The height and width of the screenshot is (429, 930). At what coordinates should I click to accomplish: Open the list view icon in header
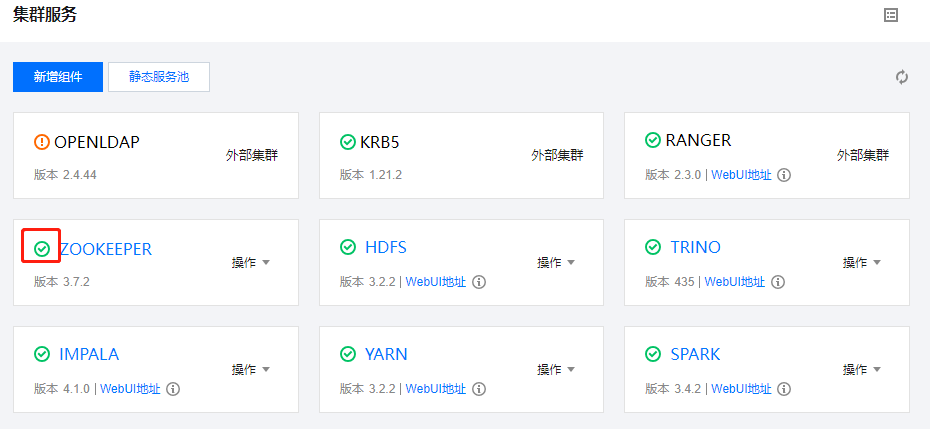click(891, 15)
